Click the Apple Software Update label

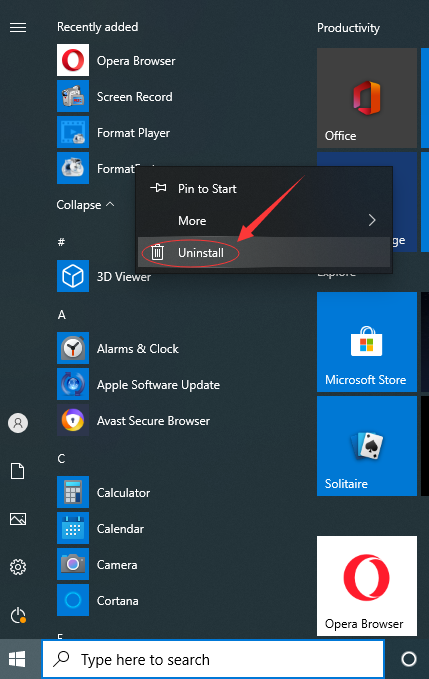[158, 385]
